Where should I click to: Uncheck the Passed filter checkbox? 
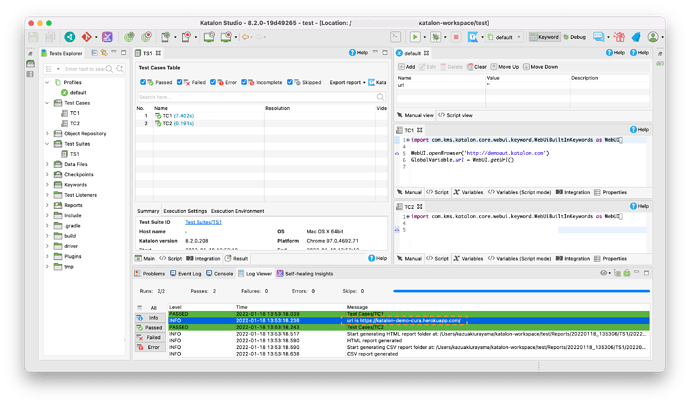[143, 82]
